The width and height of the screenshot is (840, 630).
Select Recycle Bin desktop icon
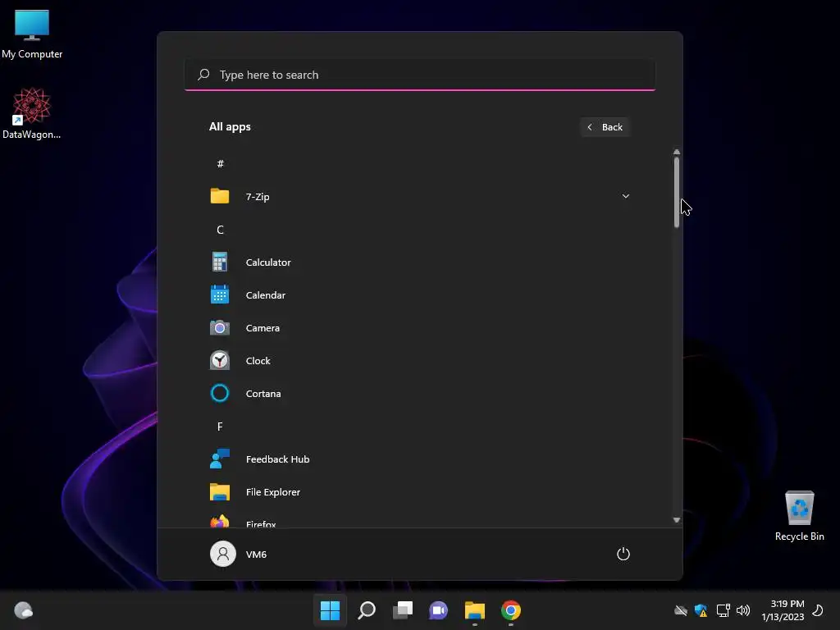click(799, 516)
